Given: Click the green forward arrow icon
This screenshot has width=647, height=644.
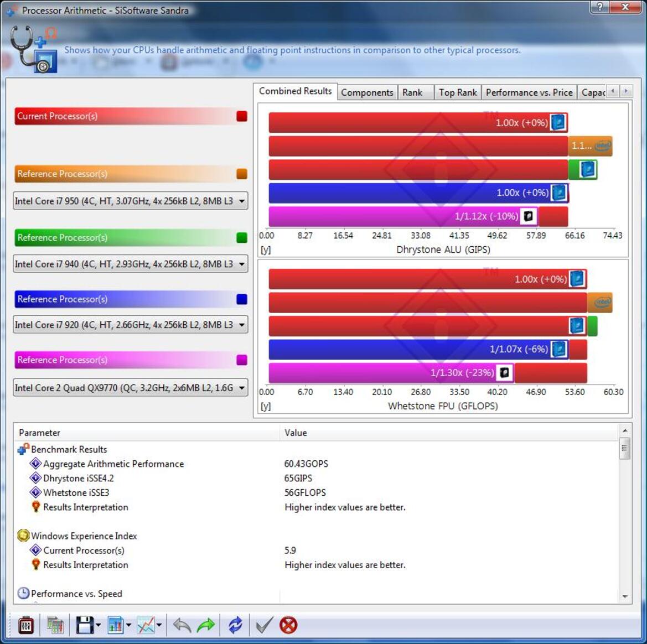Looking at the screenshot, I should click(206, 625).
